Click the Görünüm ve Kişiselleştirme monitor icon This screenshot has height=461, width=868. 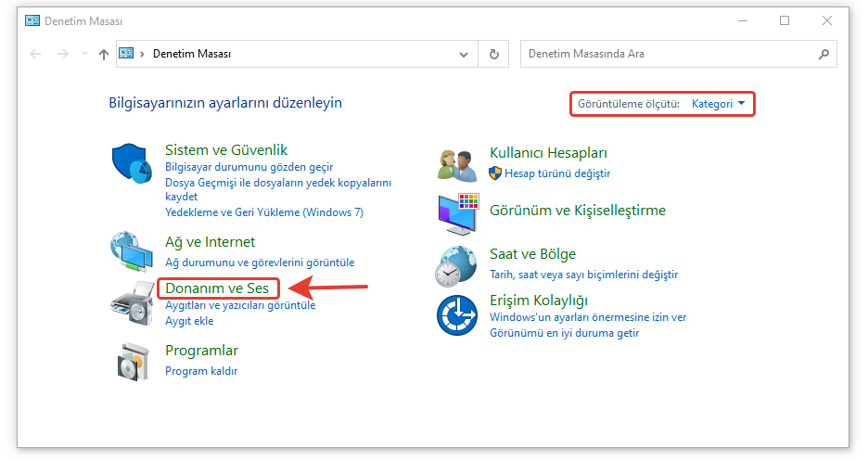click(x=457, y=214)
